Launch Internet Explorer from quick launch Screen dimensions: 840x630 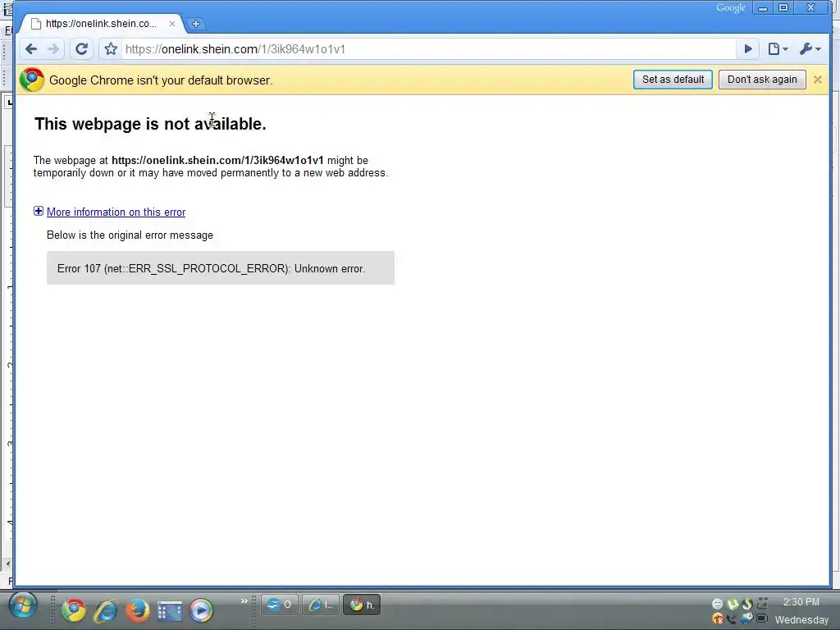106,610
